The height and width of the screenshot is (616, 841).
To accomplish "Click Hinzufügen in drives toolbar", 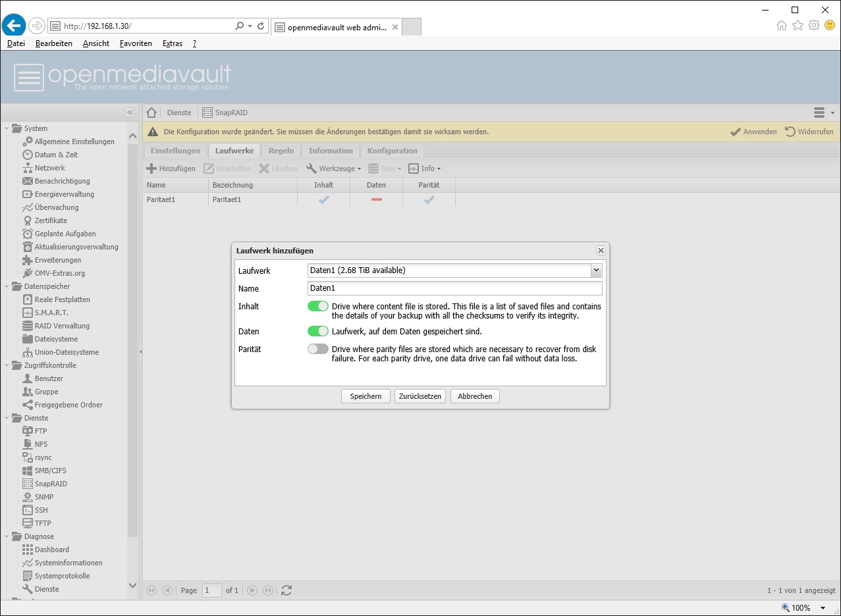I will coord(171,168).
